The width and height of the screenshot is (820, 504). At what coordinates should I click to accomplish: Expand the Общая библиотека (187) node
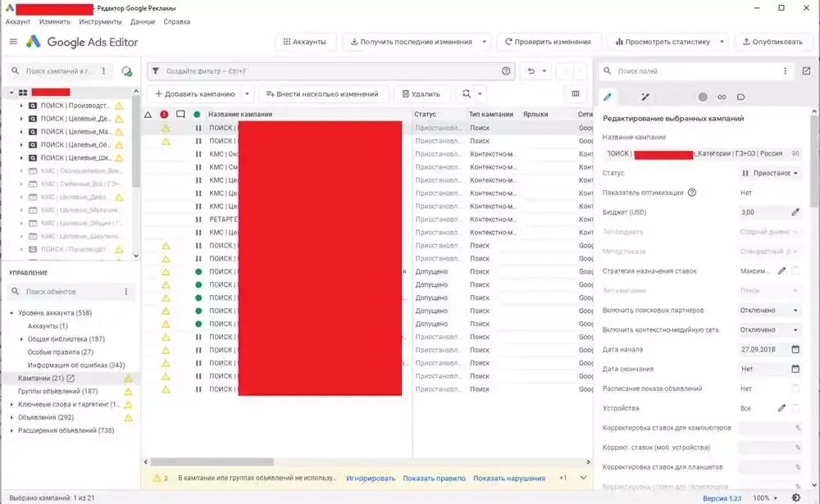point(21,338)
